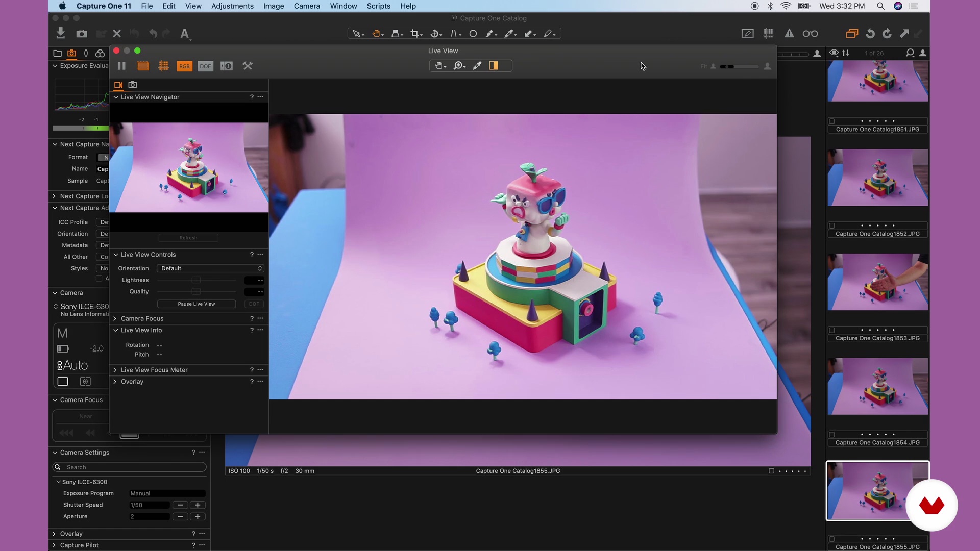Image resolution: width=980 pixels, height=551 pixels.
Task: Click the DOF icon in the Live View toolbar
Action: 205,66
